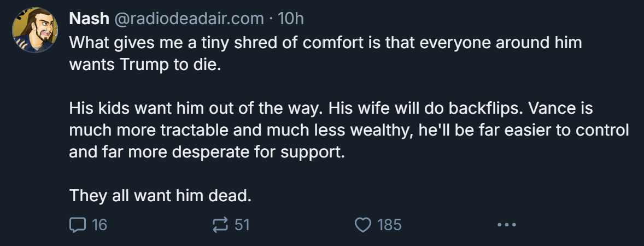Open the reply speech bubble icon
This screenshot has width=644, height=246.
tap(78, 225)
